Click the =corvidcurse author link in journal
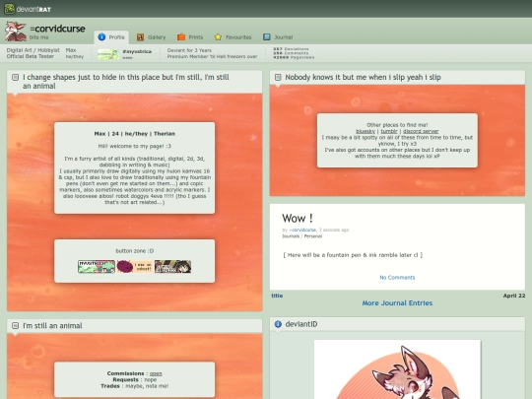 pos(302,230)
